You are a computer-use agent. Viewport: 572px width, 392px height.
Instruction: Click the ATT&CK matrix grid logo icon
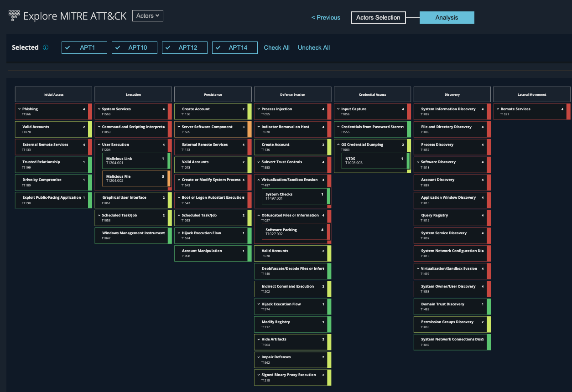pyautogui.click(x=14, y=16)
